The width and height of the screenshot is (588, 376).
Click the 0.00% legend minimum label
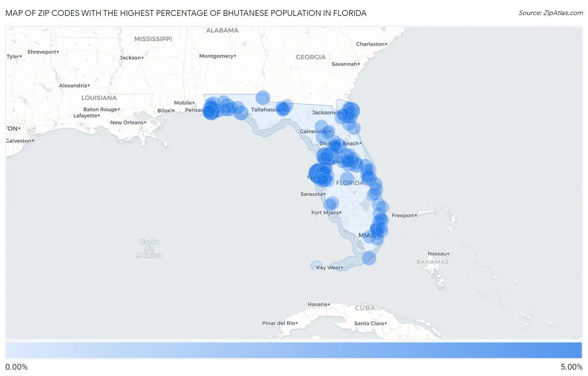point(16,367)
